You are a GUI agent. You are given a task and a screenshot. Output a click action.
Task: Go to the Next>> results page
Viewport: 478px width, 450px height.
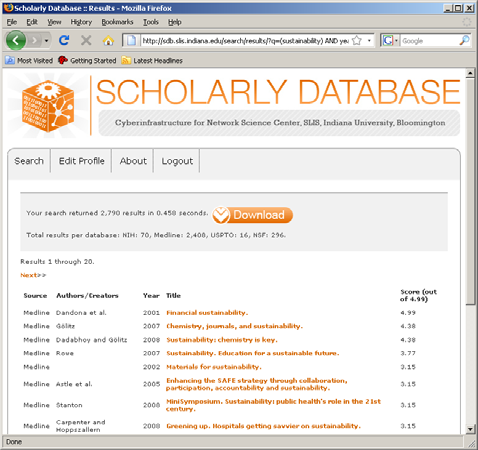(x=33, y=275)
